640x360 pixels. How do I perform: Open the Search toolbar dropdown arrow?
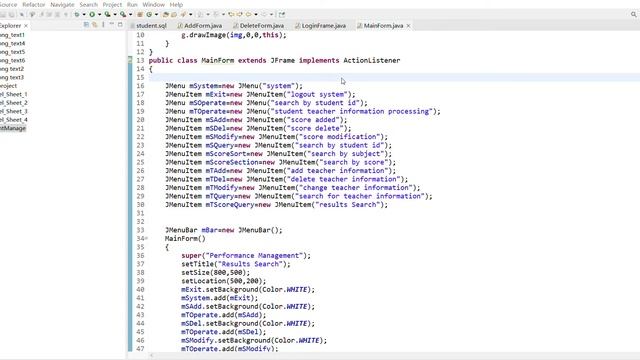tap(191, 14)
